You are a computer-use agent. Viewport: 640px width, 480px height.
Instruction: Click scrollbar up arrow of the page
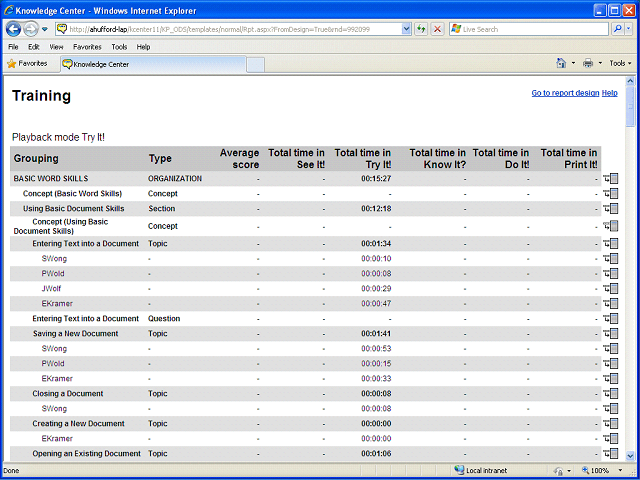[x=630, y=81]
